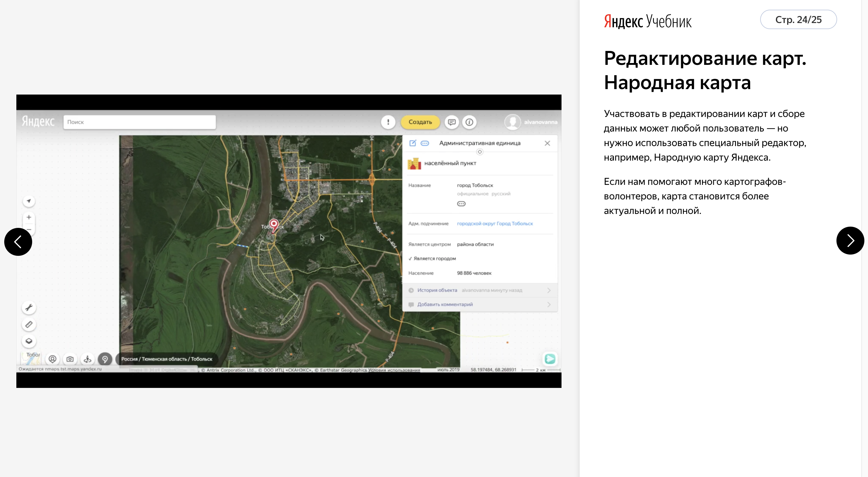Screen dimensions: 868x477
Task: Open the aivanovanna user avatar
Action: point(512,122)
